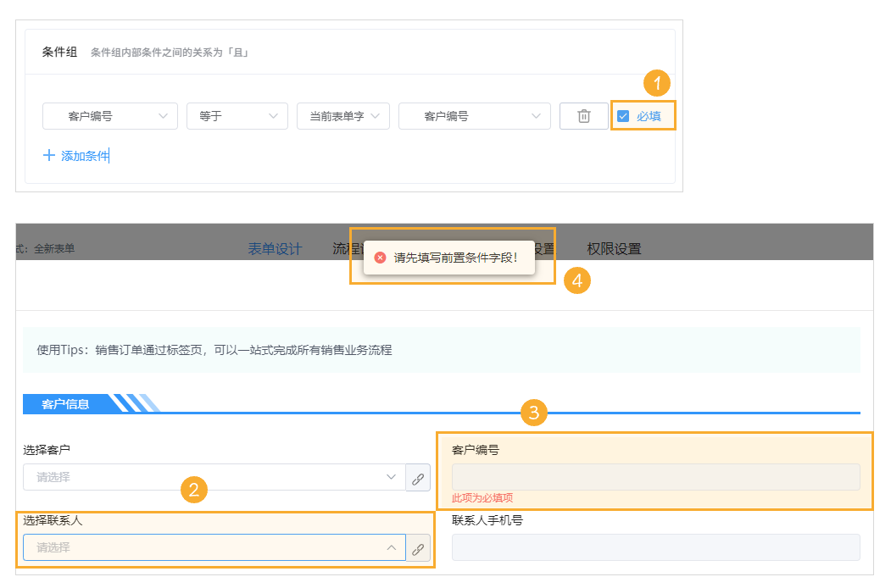891x588 pixels.
Task: Click the trash icon to delete the condition
Action: click(x=583, y=116)
